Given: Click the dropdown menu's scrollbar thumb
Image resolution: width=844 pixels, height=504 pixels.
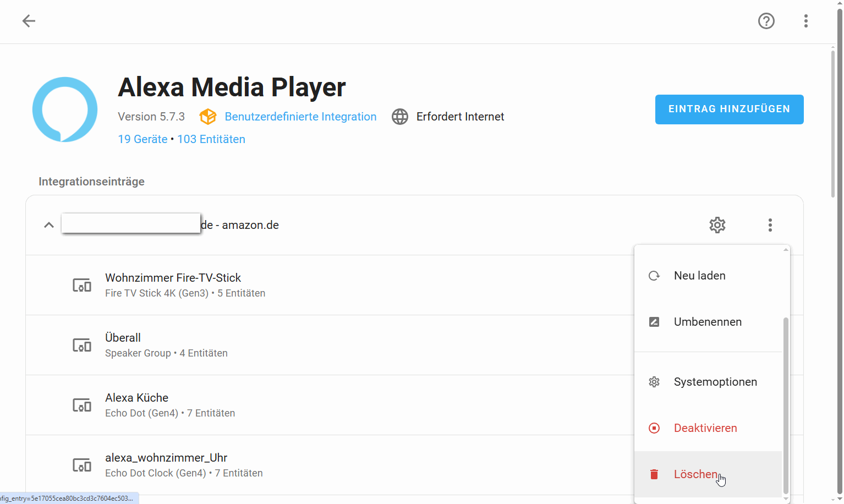Looking at the screenshot, I should 786,406.
